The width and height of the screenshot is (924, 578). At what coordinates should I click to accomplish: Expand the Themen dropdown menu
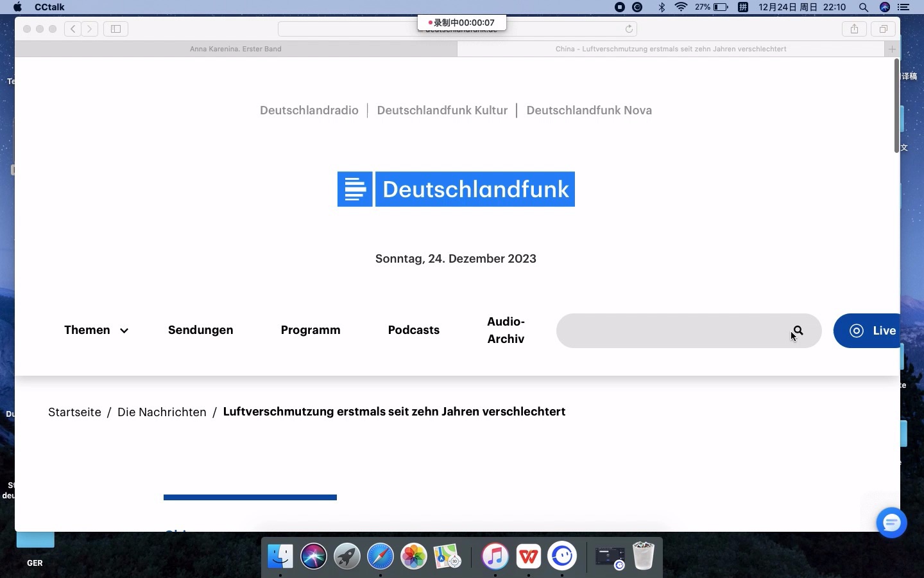96,330
